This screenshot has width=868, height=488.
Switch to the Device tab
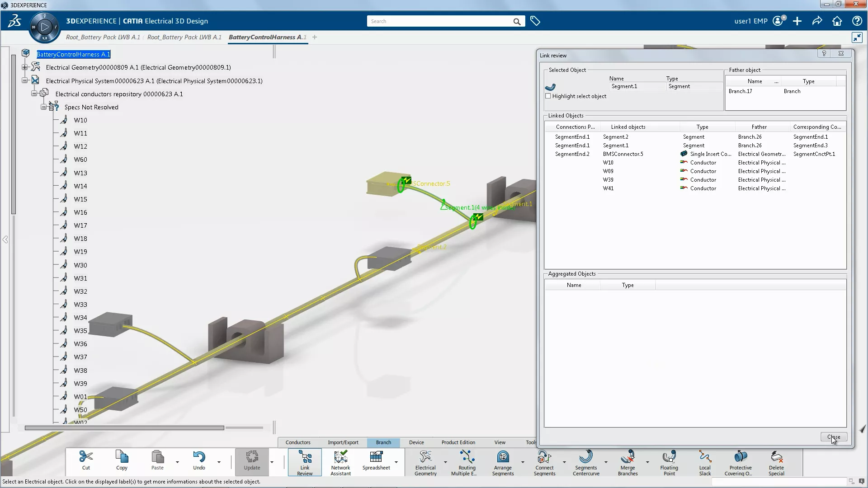416,442
